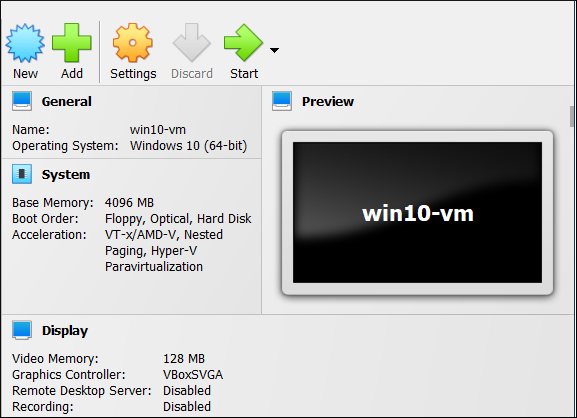
Task: Click the greyed-out Discard arrow icon
Action: [192, 43]
